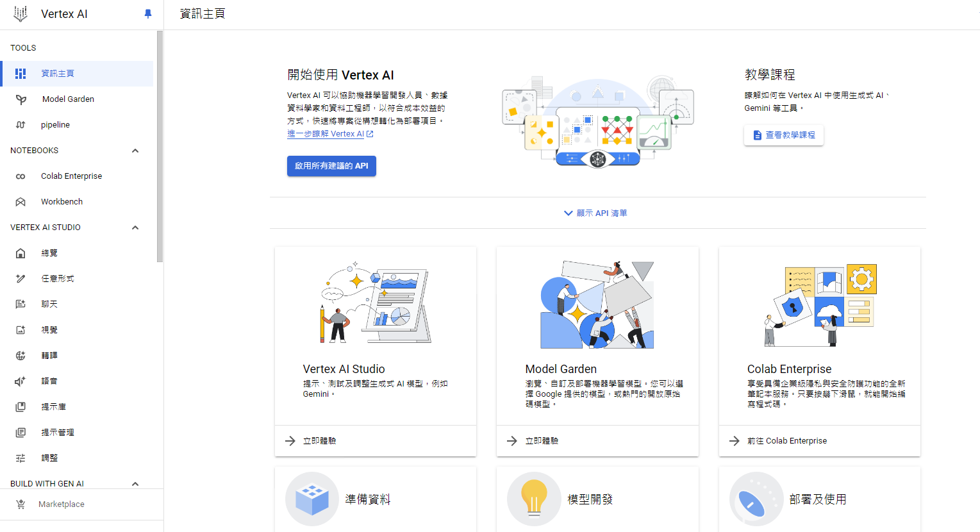This screenshot has width=980, height=532.
Task: Click the 啟用所有建議的 API button
Action: [331, 166]
